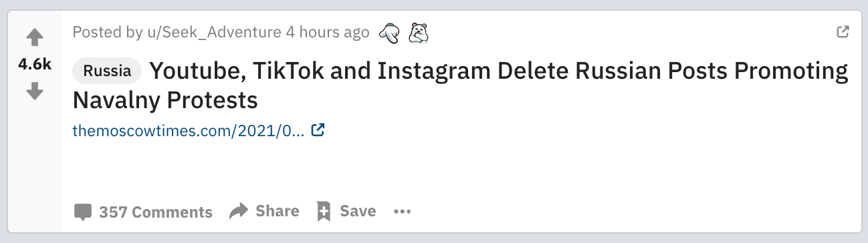Open the three-dot more options menu
The width and height of the screenshot is (868, 243).
coord(402,212)
